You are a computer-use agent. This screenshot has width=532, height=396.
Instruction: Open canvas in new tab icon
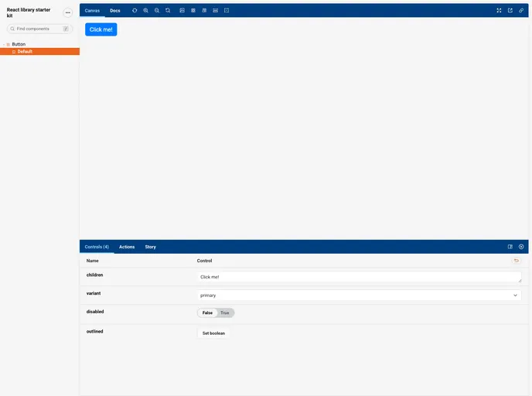coord(510,11)
